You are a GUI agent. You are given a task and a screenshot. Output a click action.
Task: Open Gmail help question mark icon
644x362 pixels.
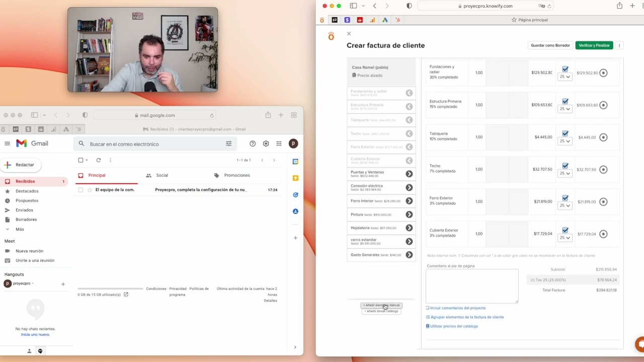(253, 144)
